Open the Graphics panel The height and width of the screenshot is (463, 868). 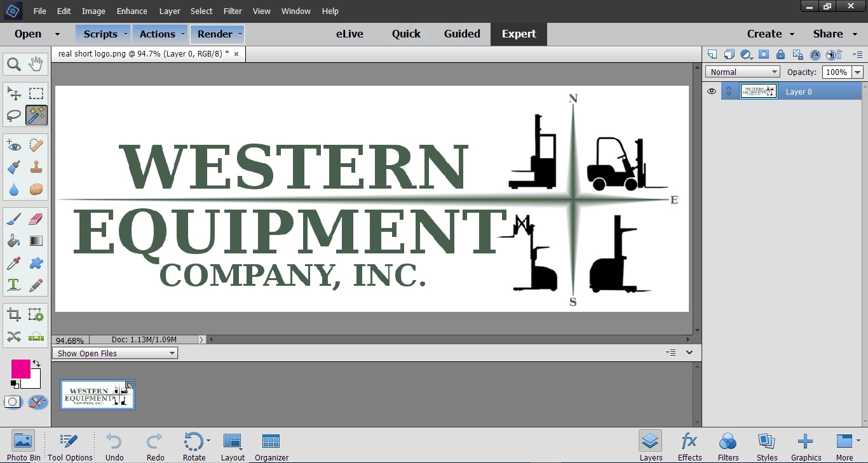(x=806, y=446)
